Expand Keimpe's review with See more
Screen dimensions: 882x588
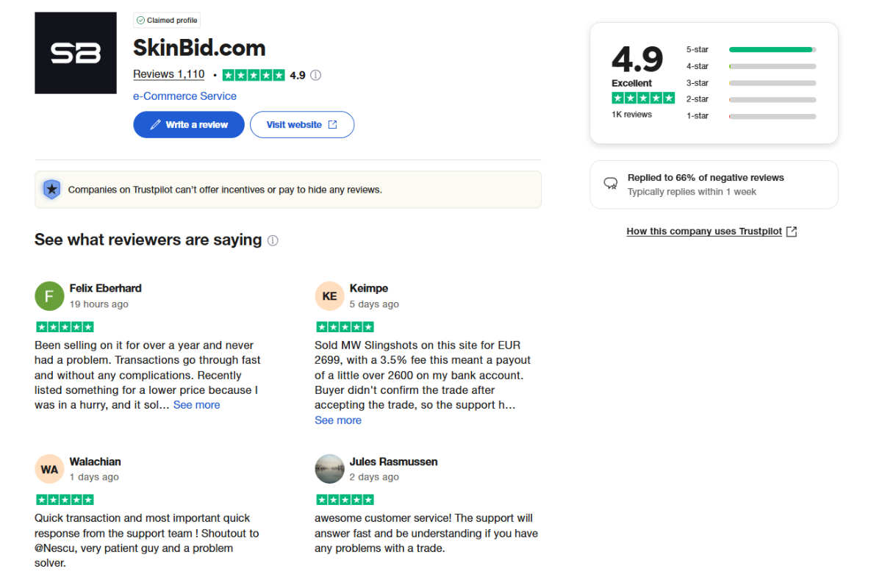(338, 420)
